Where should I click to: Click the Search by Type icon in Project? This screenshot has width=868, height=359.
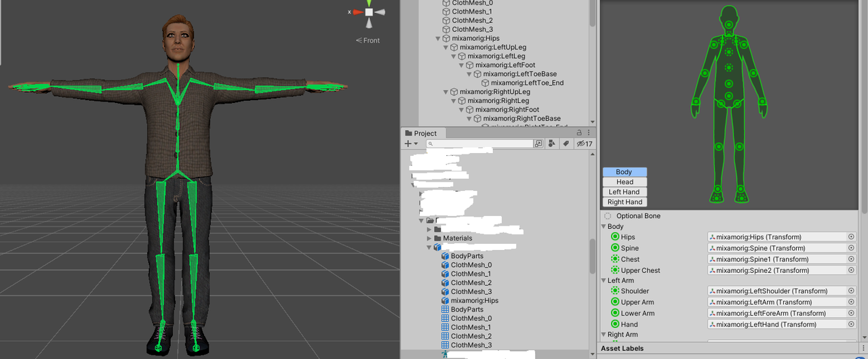(552, 144)
